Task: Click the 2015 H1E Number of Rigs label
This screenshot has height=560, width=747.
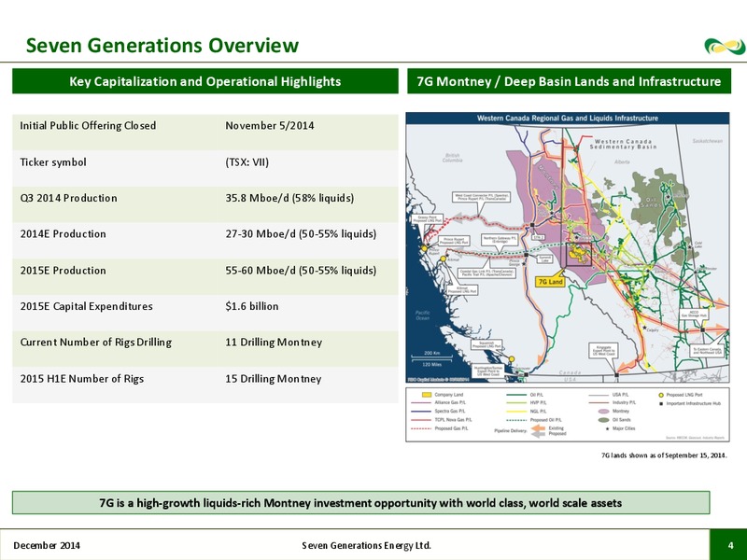Action: coord(82,379)
